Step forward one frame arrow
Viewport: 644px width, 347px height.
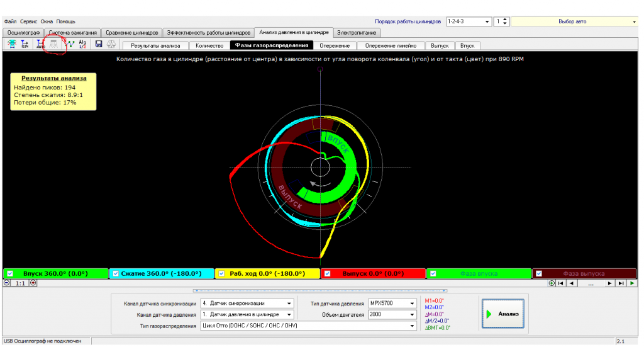(609, 283)
